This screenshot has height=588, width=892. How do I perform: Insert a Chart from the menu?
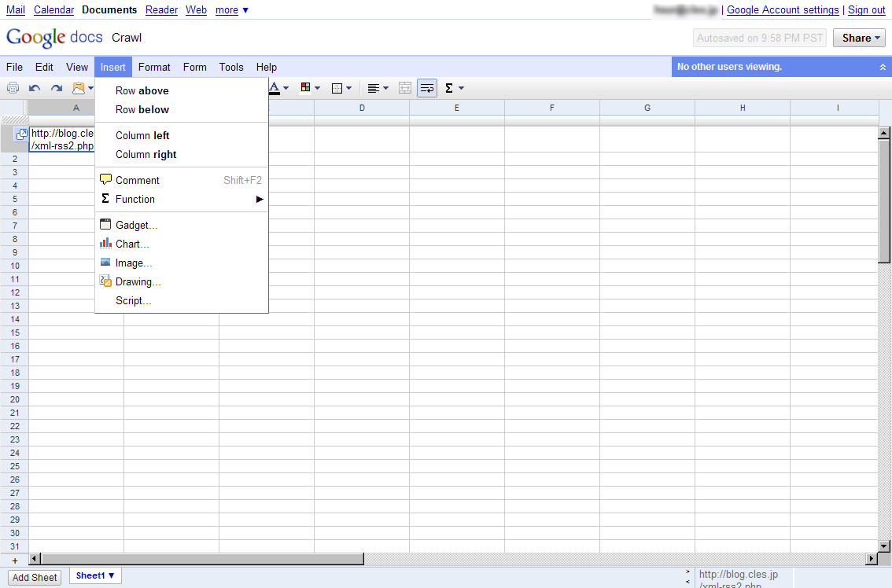pyautogui.click(x=132, y=244)
